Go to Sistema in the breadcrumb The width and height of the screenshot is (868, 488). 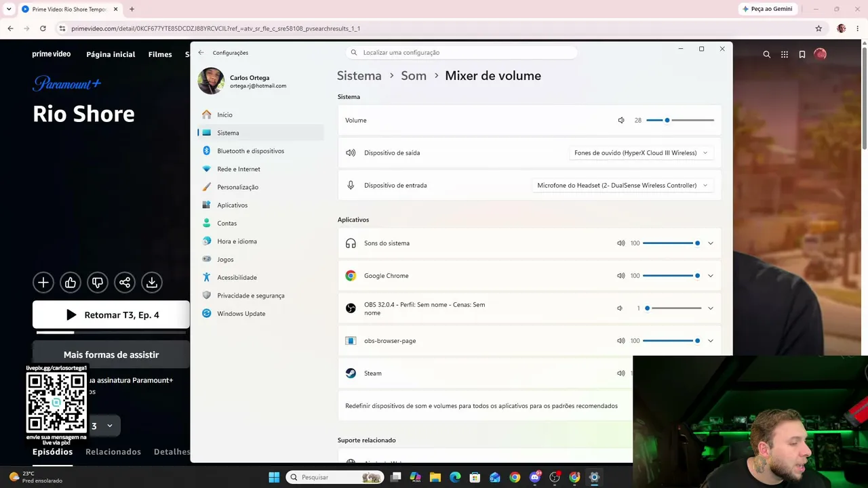pos(359,76)
